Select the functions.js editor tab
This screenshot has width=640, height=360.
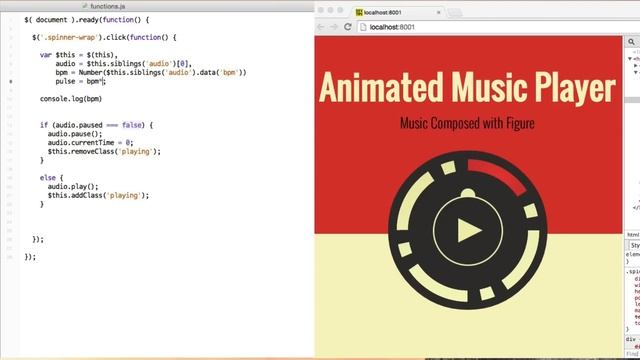[x=104, y=6]
